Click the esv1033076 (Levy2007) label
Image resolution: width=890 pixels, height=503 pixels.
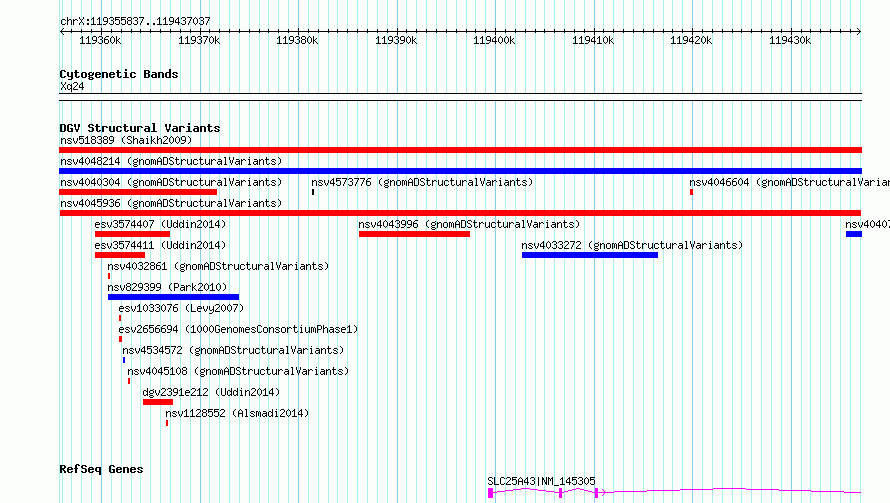coord(181,308)
